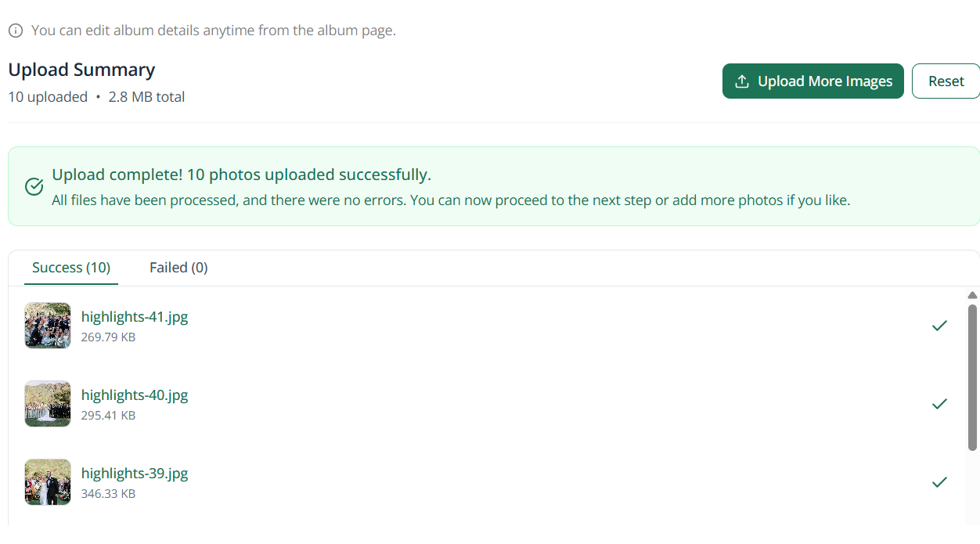Click the Upload More Images button
The image size is (980, 544).
click(x=813, y=81)
